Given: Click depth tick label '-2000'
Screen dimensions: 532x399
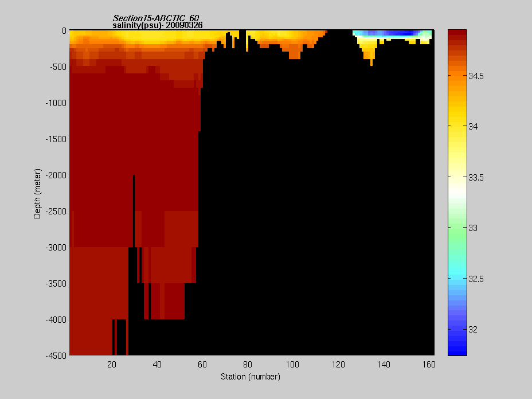Looking at the screenshot, I should coord(56,175).
